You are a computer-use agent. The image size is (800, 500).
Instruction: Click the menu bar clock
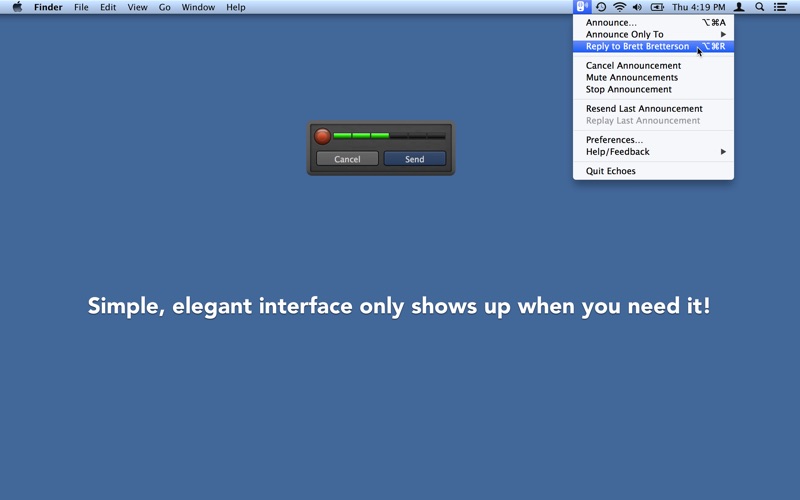pos(698,7)
